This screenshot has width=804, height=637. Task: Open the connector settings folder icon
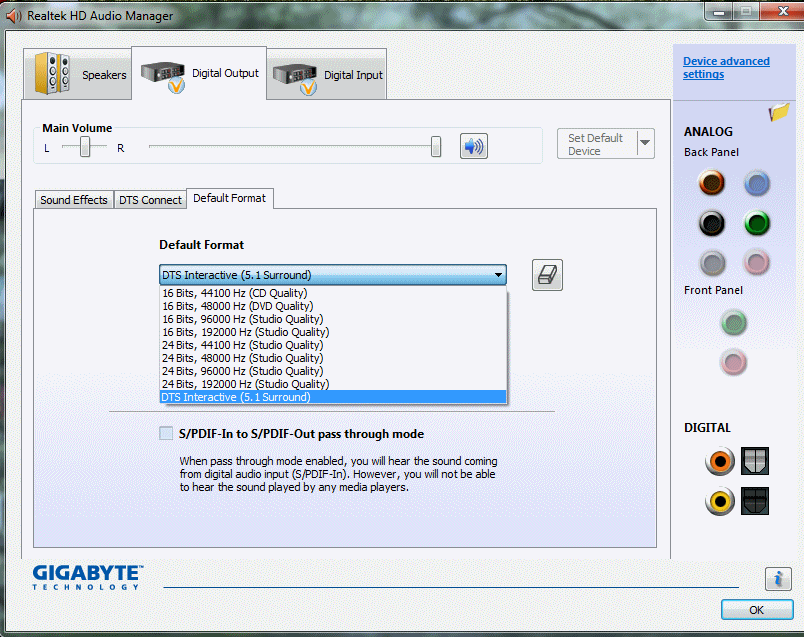tap(779, 111)
